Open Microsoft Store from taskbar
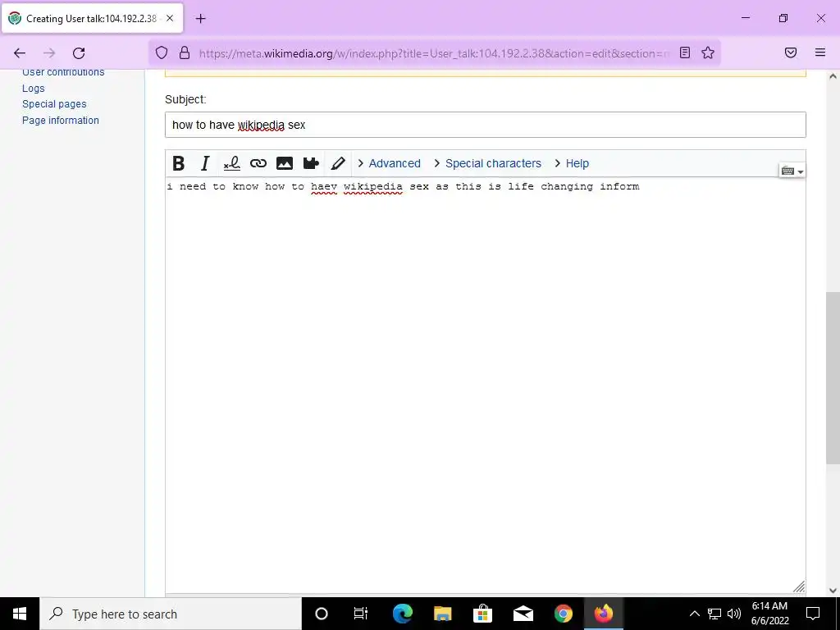The width and height of the screenshot is (840, 630). point(482,614)
